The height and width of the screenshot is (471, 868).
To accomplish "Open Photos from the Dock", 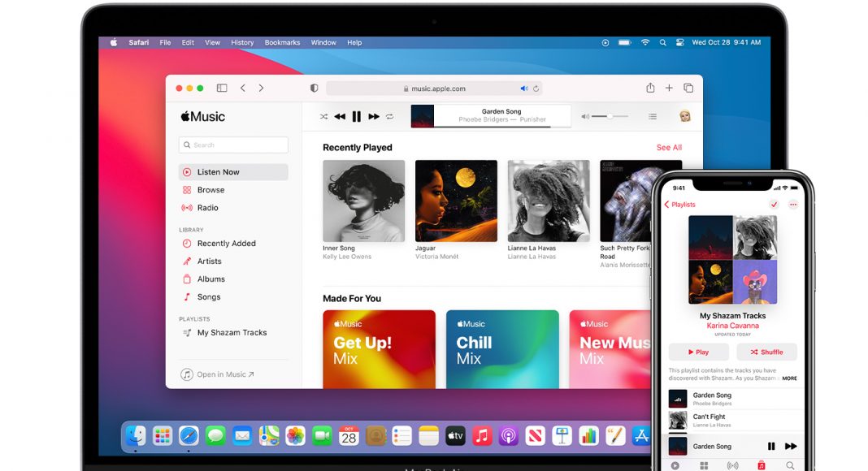I will [x=295, y=436].
